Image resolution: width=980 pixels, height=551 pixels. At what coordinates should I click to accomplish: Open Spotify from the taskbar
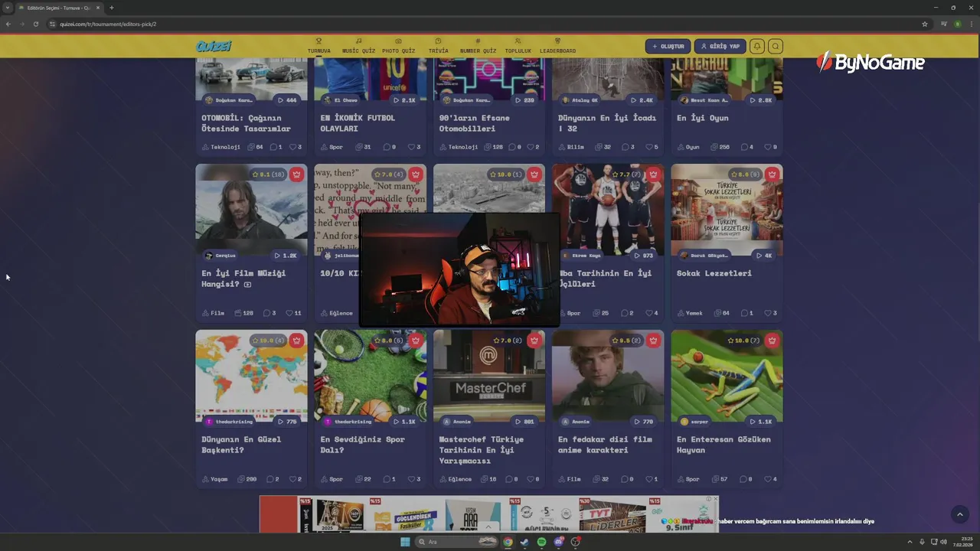click(541, 542)
